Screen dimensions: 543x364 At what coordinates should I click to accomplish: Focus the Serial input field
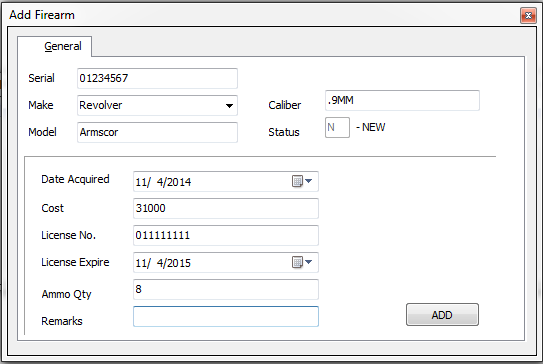pos(157,78)
